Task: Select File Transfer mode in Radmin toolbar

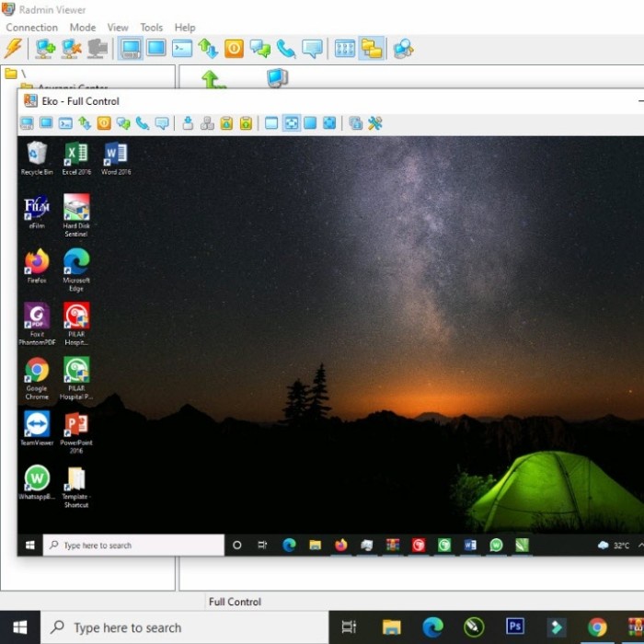Action: tap(208, 49)
